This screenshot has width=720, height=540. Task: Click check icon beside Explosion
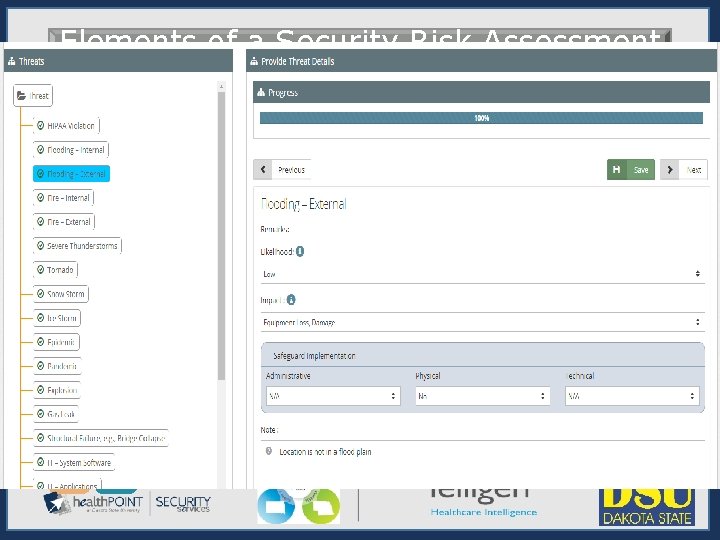pos(40,390)
